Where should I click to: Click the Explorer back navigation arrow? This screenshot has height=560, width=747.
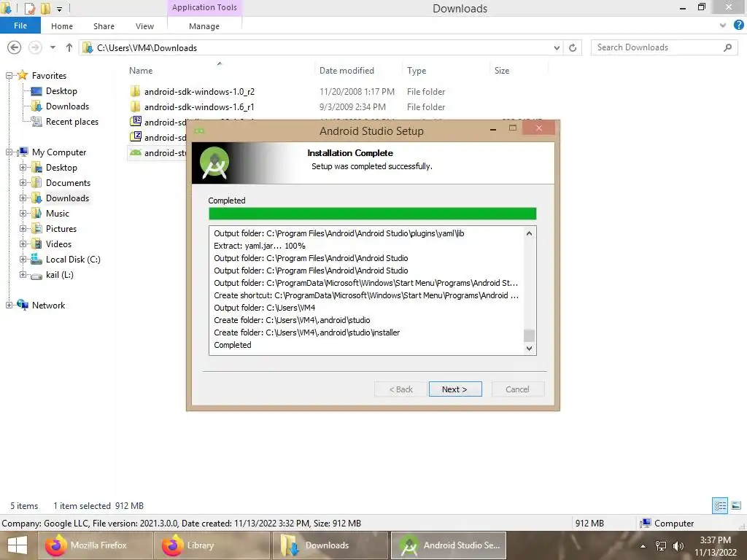pyautogui.click(x=15, y=47)
